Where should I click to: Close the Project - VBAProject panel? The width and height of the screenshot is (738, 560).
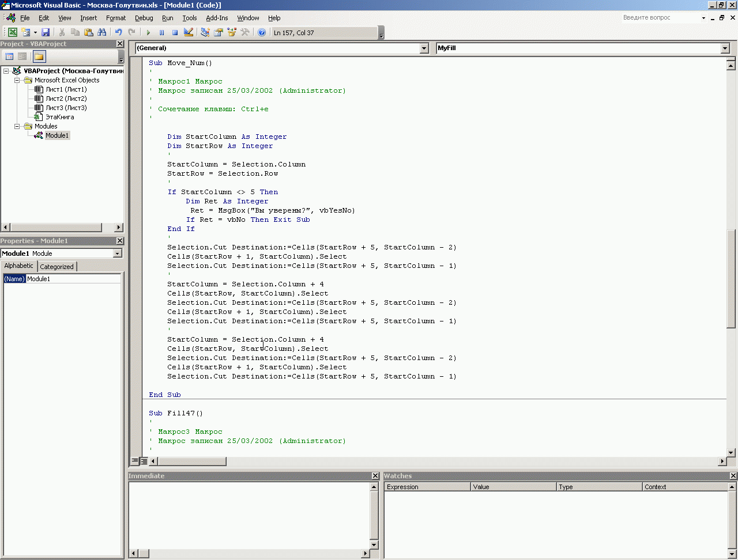pos(120,44)
